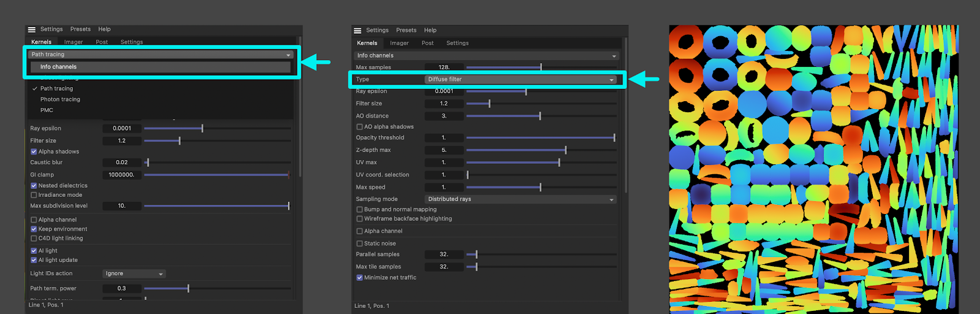Switch to the Post tab in the left panel
The width and height of the screenshot is (980, 314).
click(102, 42)
